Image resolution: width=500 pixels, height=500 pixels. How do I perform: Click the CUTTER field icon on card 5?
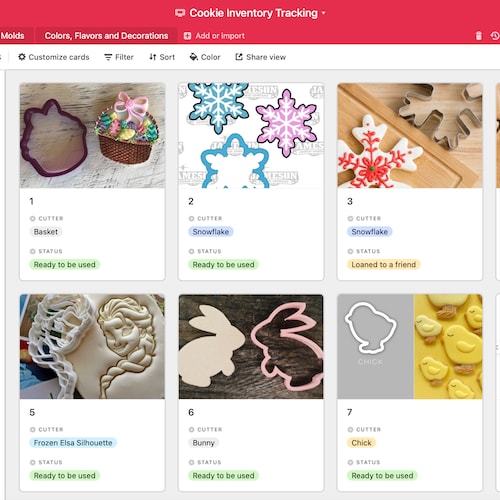coord(33,430)
